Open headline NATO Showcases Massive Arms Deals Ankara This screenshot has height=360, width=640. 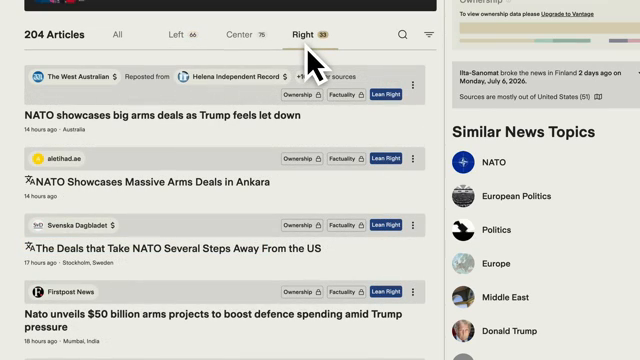(x=153, y=182)
